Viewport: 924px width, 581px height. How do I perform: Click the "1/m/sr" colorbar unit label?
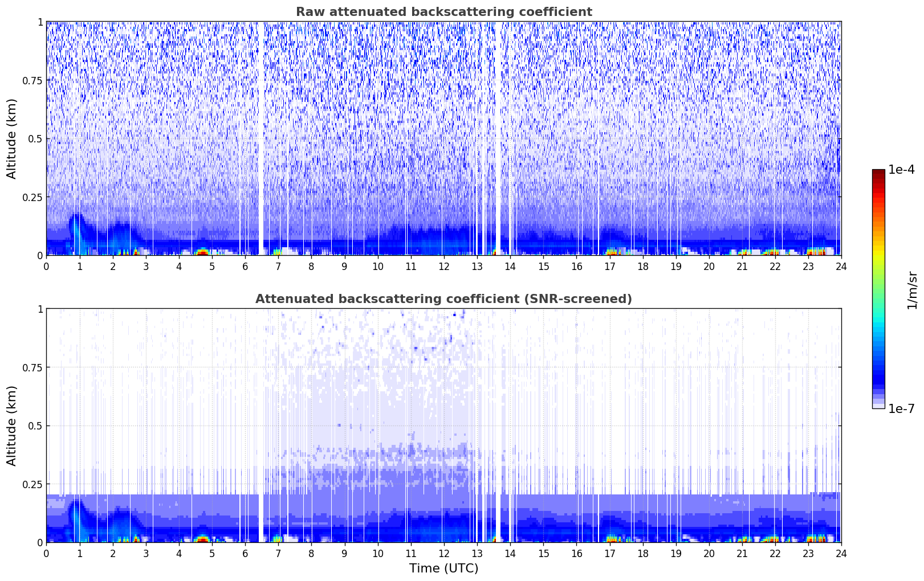(x=912, y=289)
